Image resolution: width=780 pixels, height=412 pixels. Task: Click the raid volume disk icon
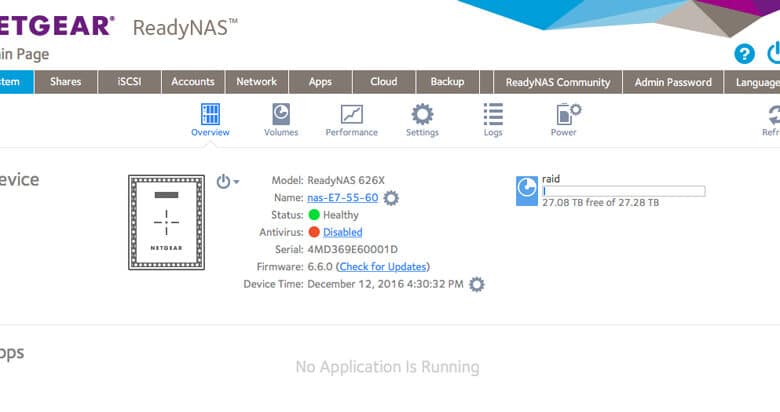[x=527, y=191]
